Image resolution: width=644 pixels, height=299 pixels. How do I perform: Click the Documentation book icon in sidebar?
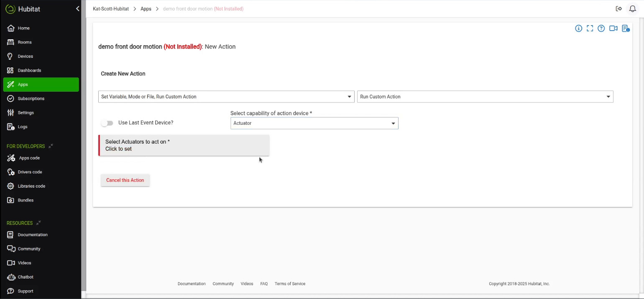pos(10,235)
